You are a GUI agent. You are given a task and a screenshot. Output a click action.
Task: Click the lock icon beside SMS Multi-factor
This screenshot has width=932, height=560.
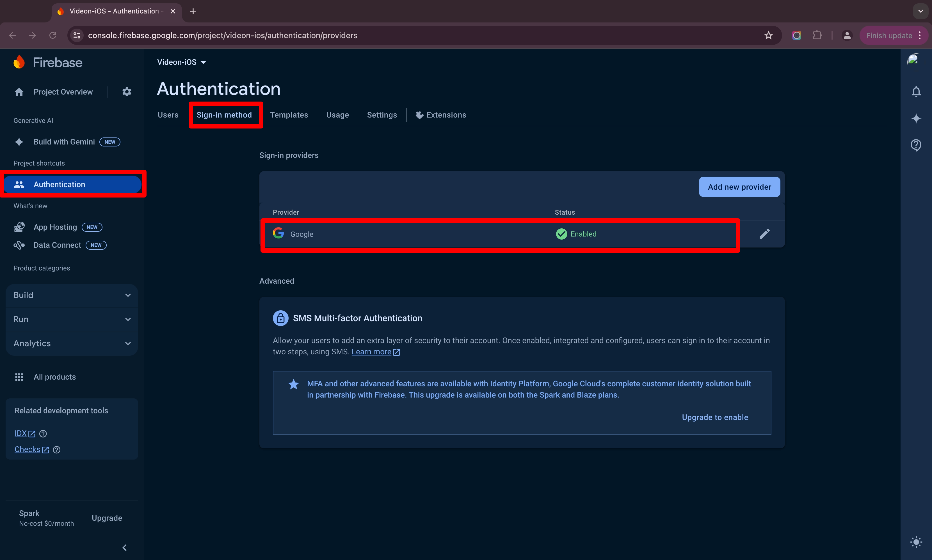(280, 318)
